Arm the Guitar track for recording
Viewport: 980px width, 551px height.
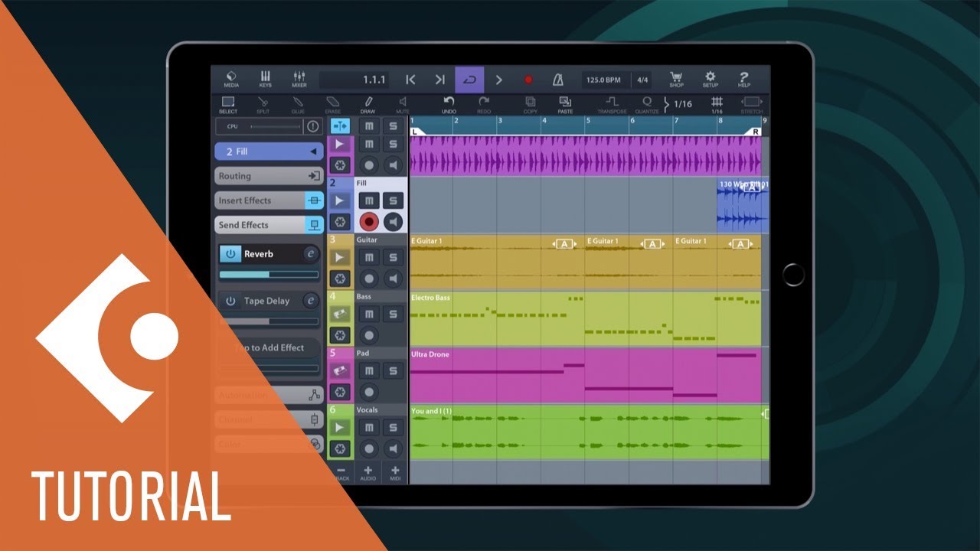pyautogui.click(x=369, y=279)
